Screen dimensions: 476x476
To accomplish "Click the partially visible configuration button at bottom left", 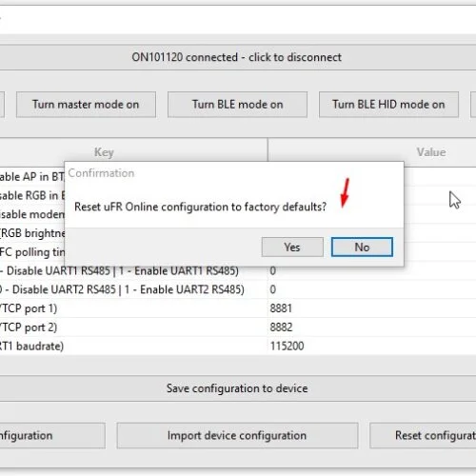I will click(x=52, y=435).
